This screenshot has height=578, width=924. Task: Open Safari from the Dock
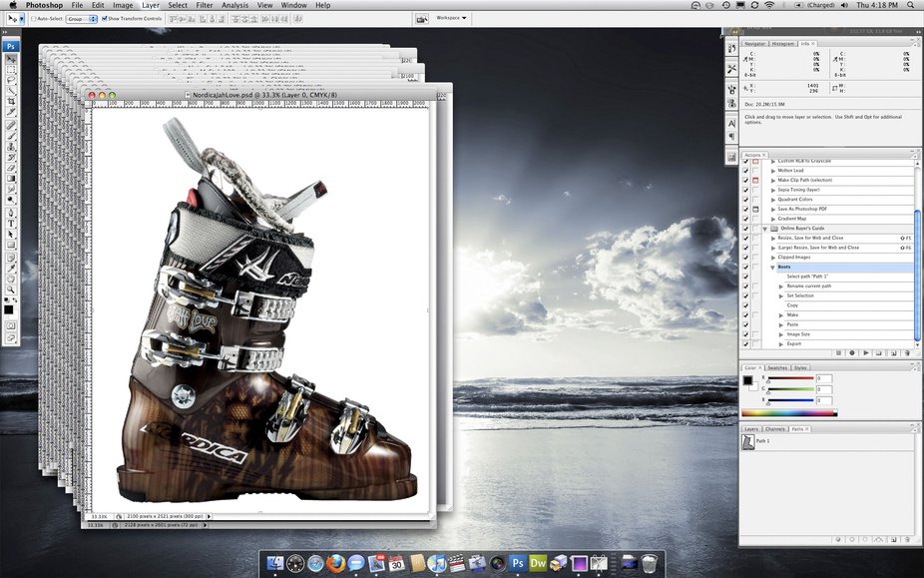(315, 563)
